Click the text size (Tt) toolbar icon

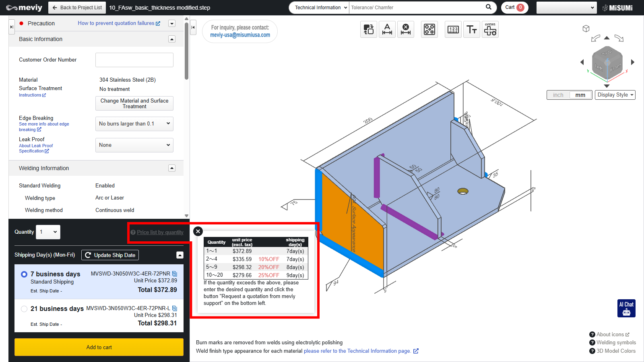(471, 29)
